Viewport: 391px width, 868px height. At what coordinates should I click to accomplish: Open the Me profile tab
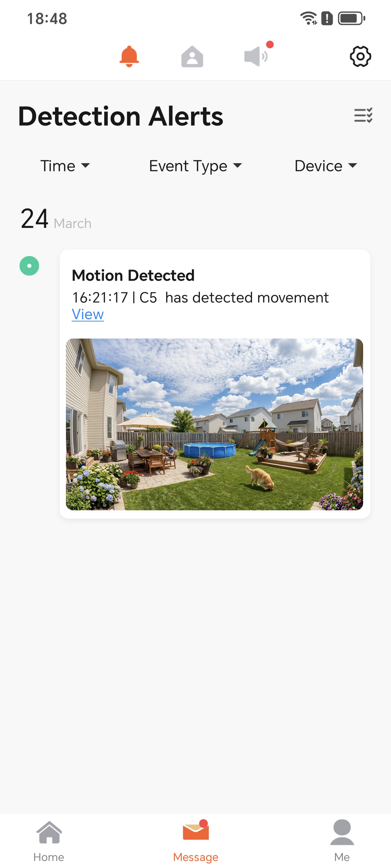tap(342, 842)
